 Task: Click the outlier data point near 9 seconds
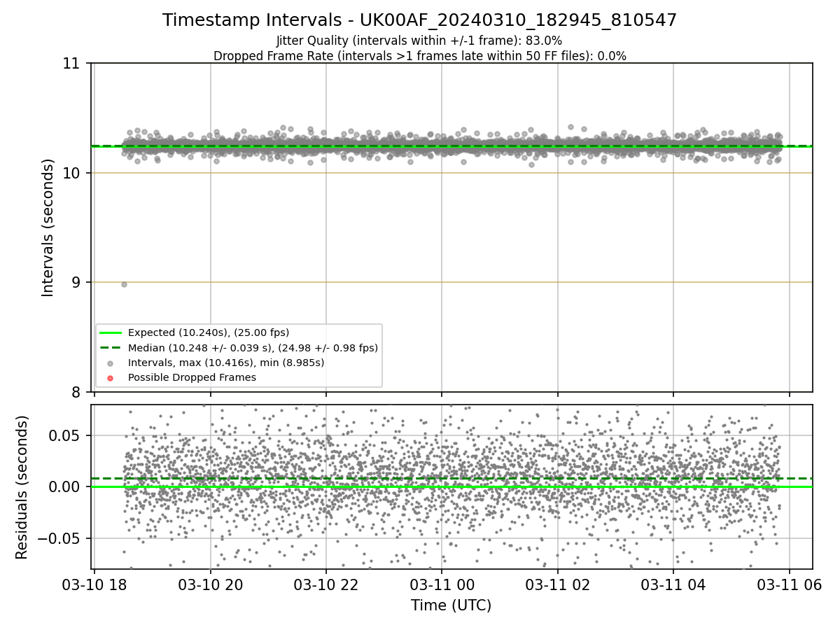(124, 284)
